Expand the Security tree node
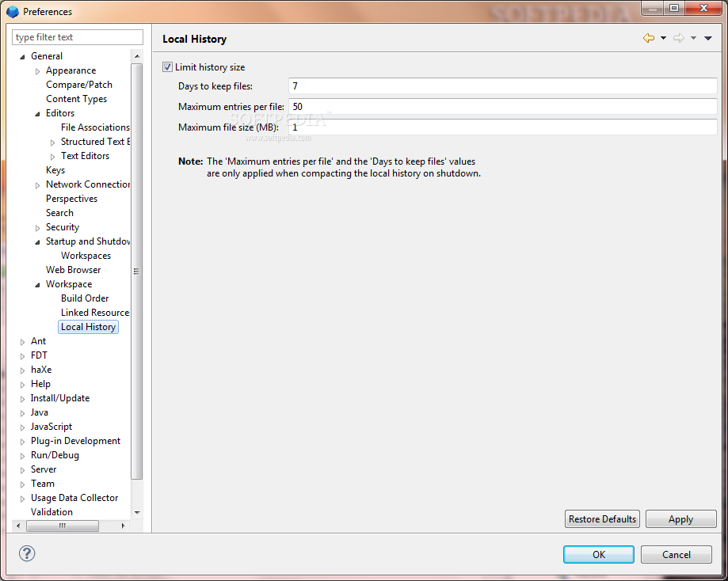The image size is (728, 581). click(x=37, y=228)
